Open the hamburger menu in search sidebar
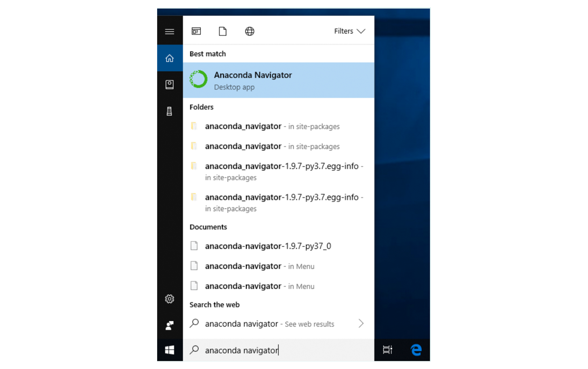 point(169,32)
